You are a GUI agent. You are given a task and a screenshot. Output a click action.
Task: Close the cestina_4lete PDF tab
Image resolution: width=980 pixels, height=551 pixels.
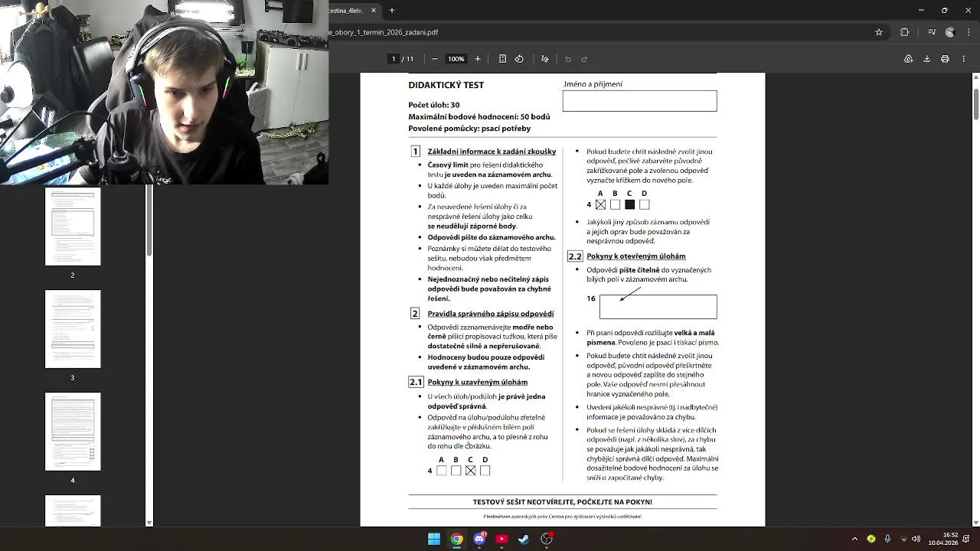374,11
